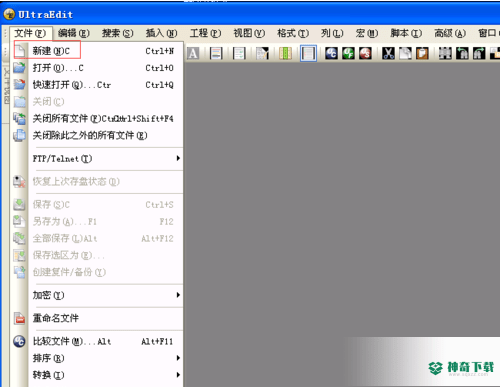
Task: Click the Paste clipboard toolbar icon
Action: (422, 53)
